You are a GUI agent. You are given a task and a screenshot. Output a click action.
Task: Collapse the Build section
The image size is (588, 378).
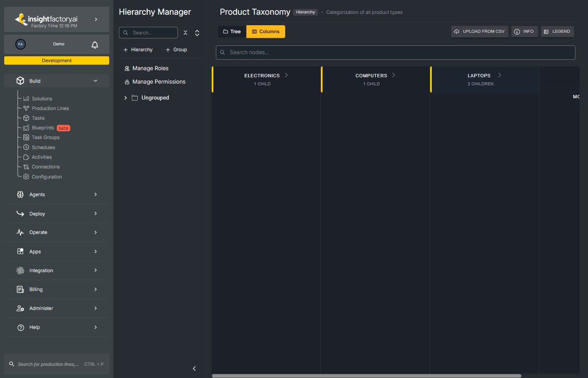(x=95, y=81)
